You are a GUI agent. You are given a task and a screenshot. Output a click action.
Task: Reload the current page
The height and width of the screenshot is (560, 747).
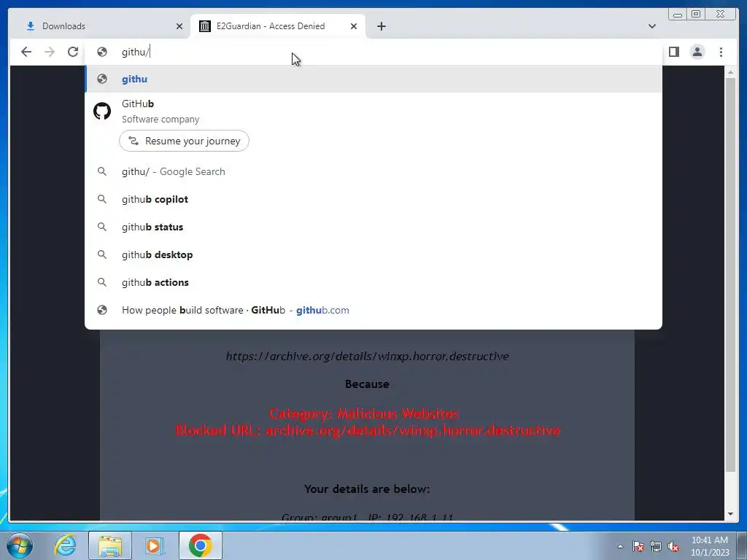[x=73, y=52]
